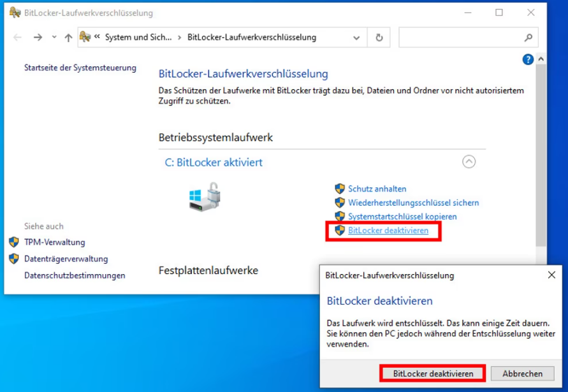Go up one folder level

click(68, 38)
